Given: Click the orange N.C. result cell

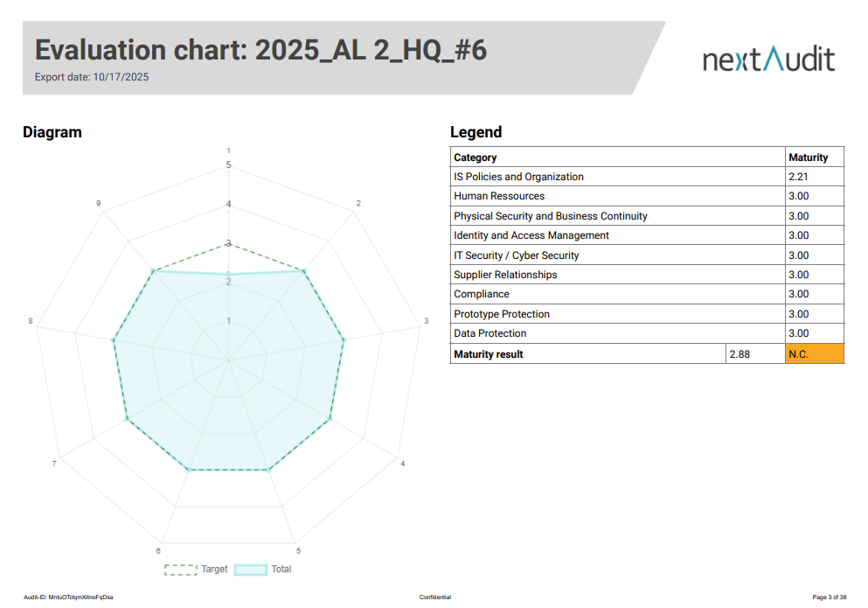Looking at the screenshot, I should (815, 354).
